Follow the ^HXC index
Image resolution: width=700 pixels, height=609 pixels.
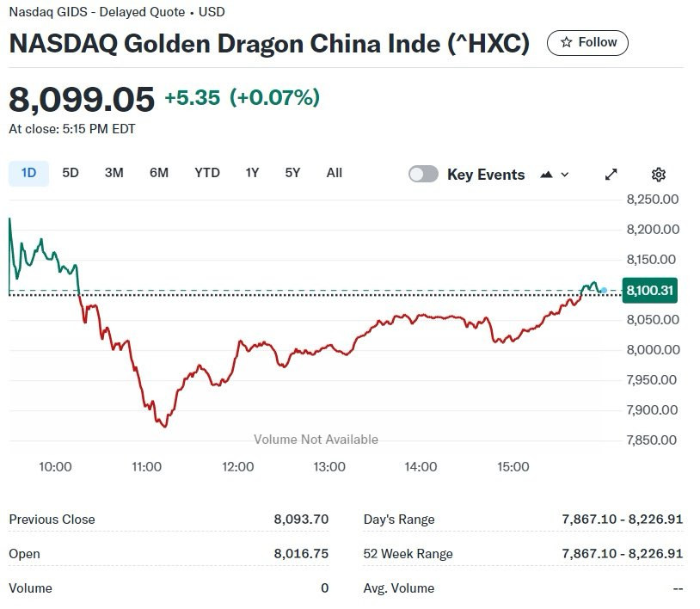[x=587, y=43]
